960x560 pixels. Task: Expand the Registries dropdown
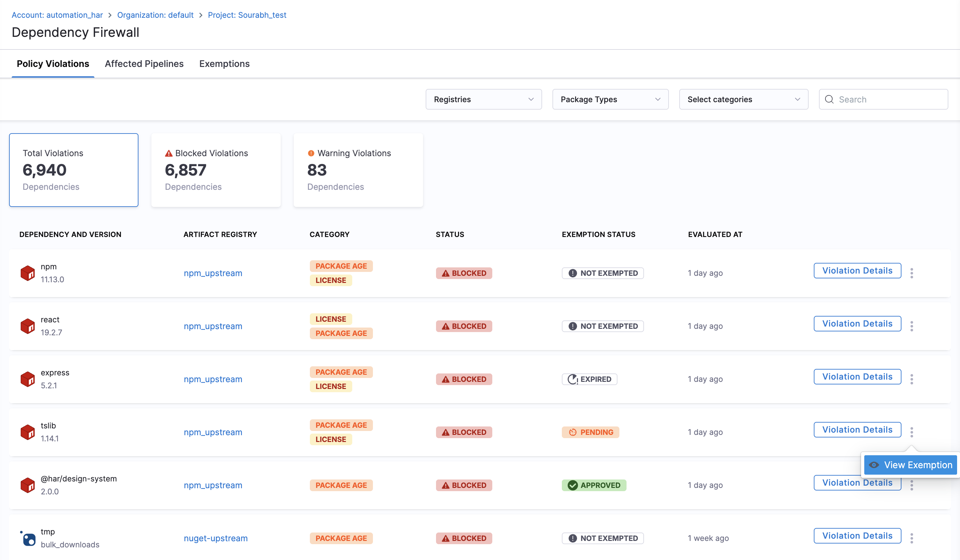pos(484,99)
